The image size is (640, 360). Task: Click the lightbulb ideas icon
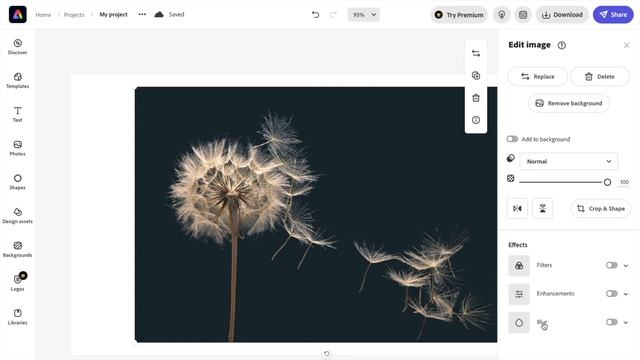tap(502, 15)
